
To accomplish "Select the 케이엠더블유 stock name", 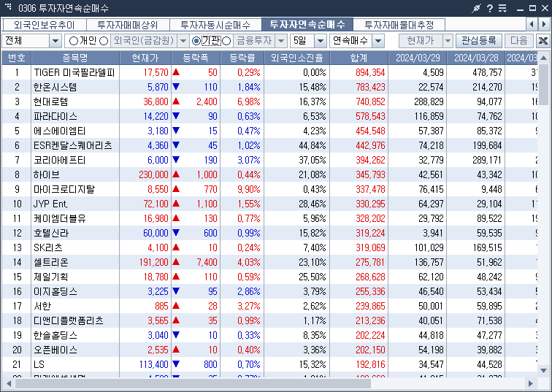I will coord(59,218).
